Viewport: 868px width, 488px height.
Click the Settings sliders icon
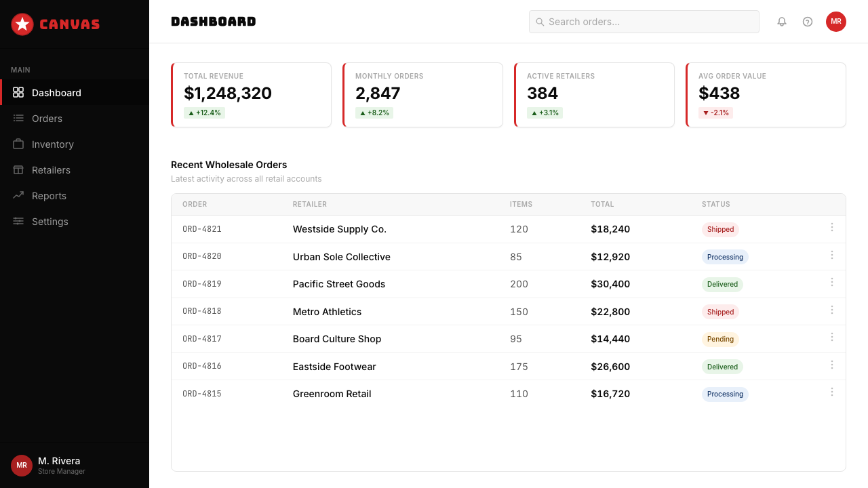coord(18,222)
